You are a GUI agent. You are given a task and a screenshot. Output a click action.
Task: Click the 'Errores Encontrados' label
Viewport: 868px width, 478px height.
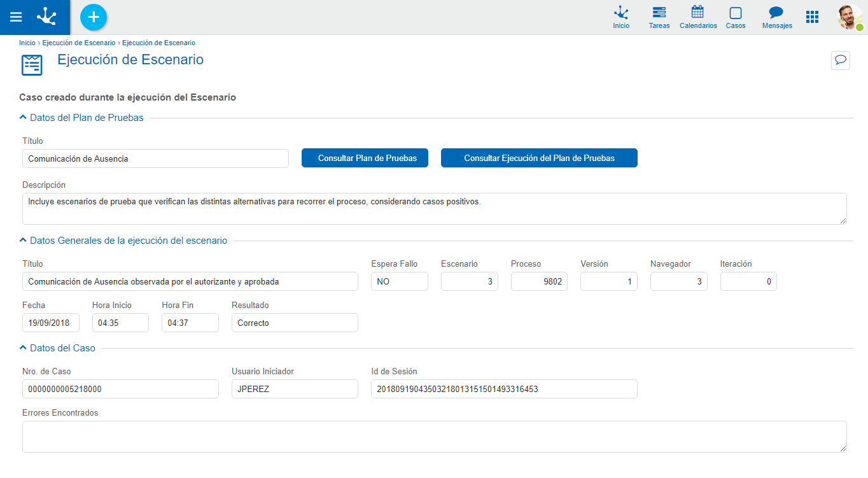click(60, 413)
